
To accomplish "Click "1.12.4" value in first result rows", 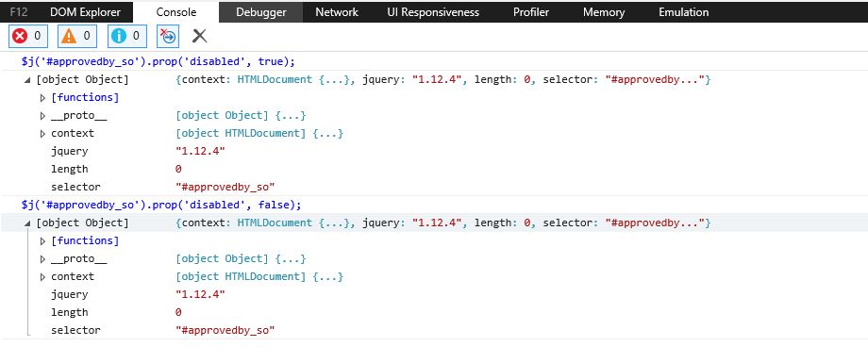I will 200,151.
